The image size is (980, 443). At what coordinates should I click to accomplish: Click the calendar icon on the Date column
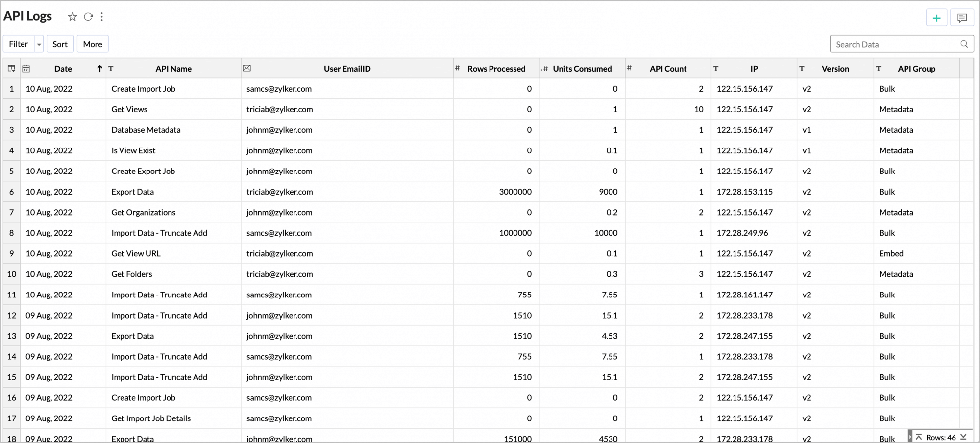[26, 69]
